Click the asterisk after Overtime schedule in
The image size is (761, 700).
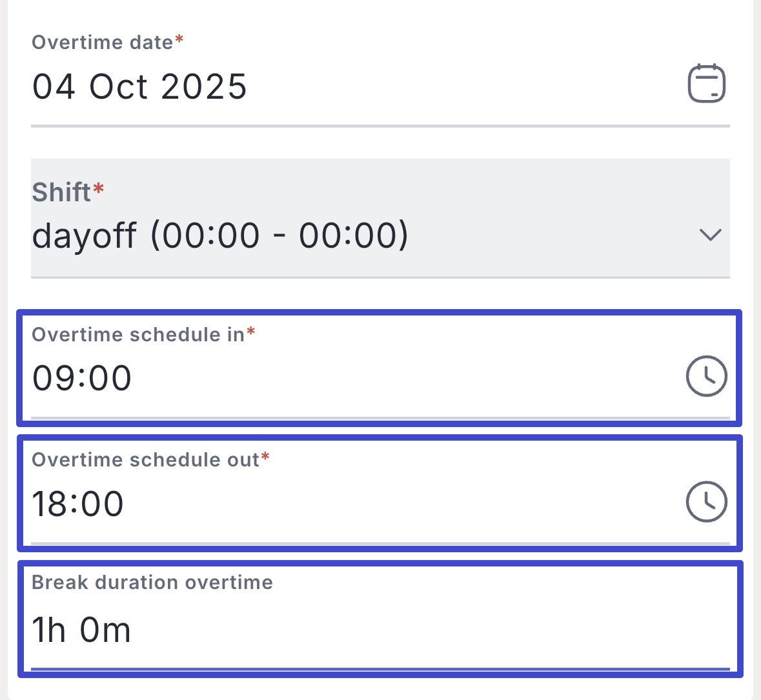[x=251, y=332]
